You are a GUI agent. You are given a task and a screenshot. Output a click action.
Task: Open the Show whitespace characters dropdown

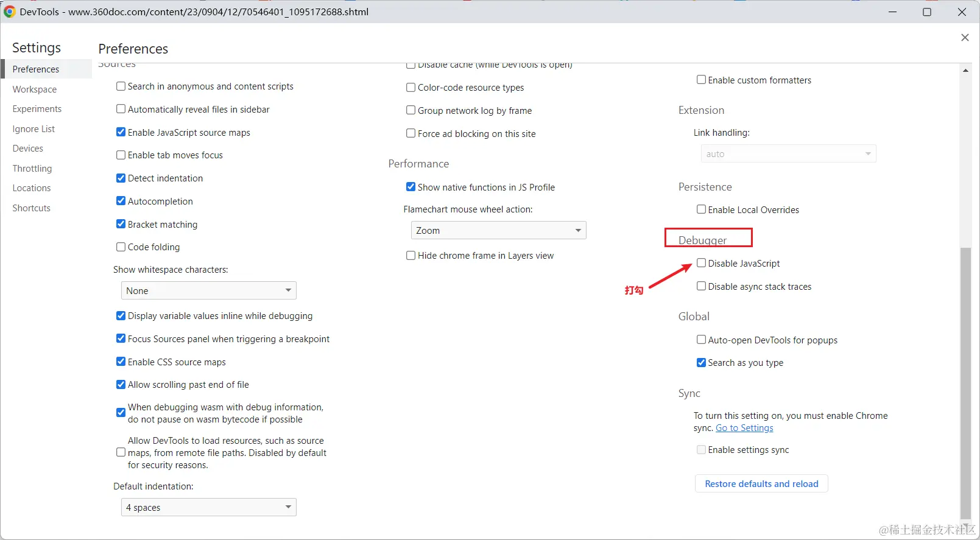pyautogui.click(x=208, y=290)
